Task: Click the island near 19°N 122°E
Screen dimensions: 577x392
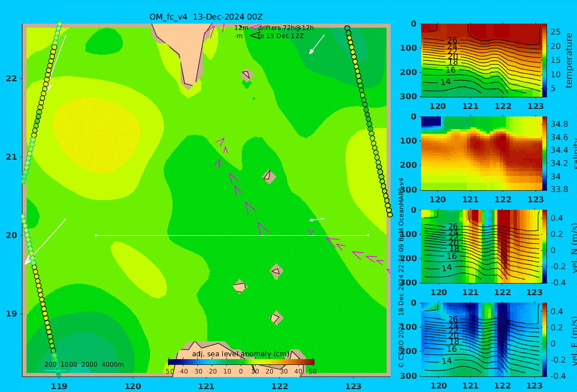Action: [276, 318]
